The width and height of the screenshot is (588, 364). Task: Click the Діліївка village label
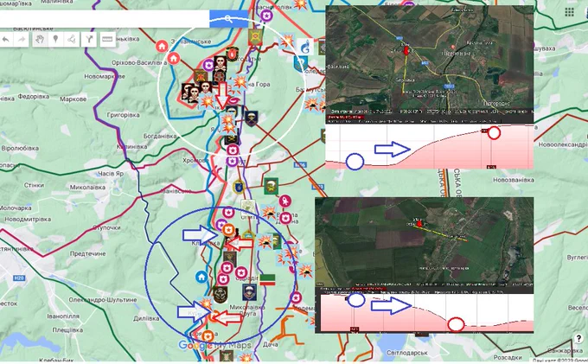pyautogui.click(x=146, y=319)
